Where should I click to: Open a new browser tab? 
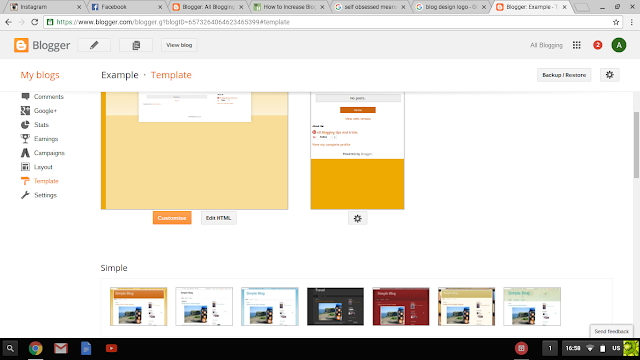[582, 7]
